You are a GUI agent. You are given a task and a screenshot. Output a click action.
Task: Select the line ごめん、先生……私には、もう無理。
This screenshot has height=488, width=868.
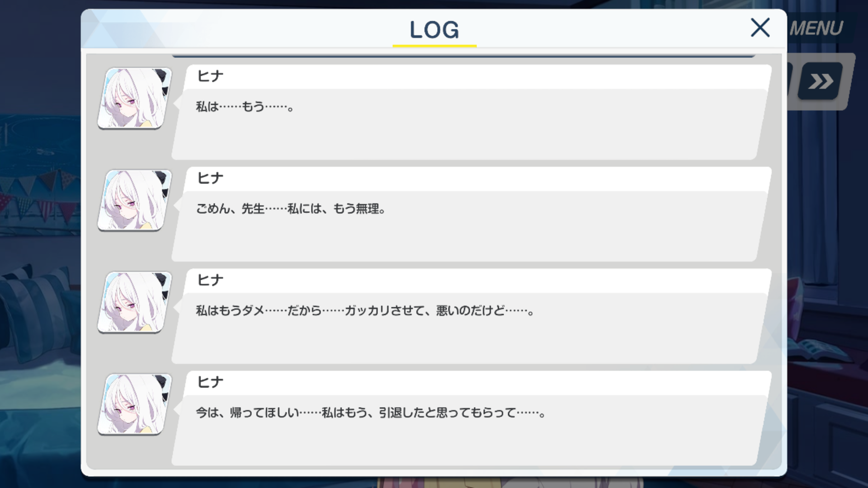[x=291, y=209]
